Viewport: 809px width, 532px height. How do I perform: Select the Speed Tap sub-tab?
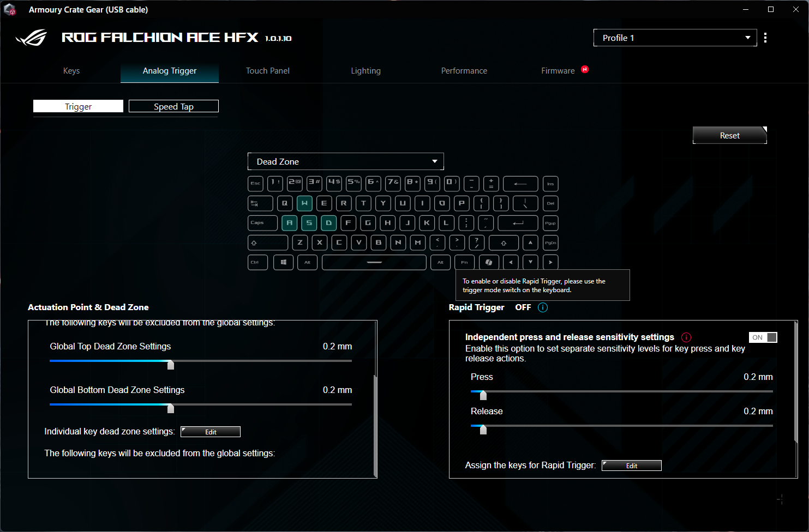point(173,106)
